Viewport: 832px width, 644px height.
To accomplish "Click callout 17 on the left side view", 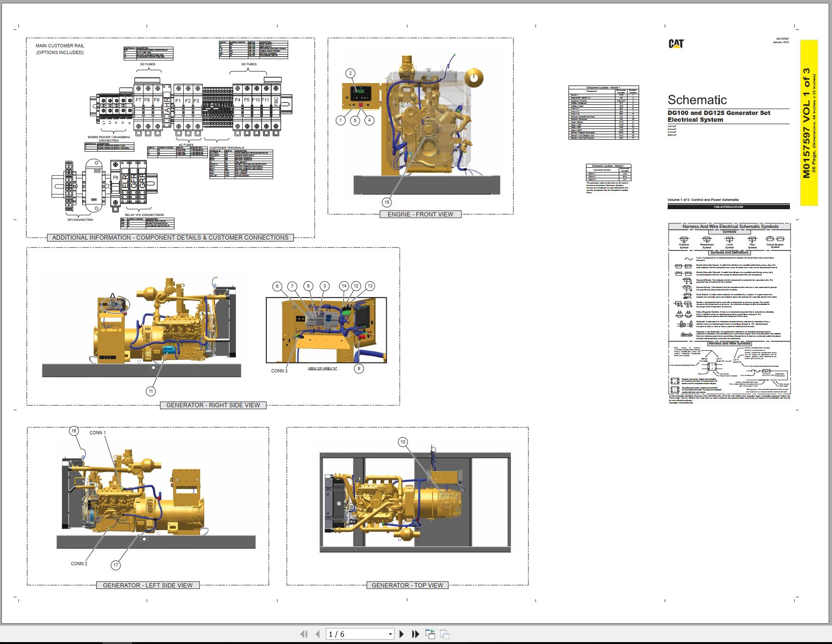I will point(116,565).
